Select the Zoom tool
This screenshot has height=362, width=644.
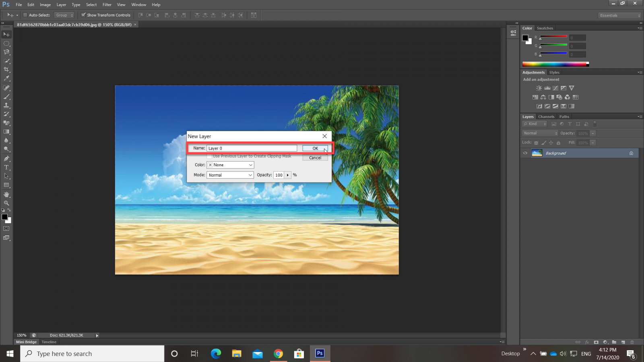coord(6,203)
